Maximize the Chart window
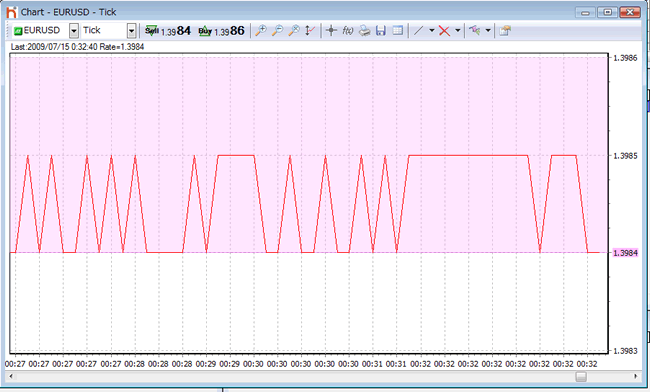The image size is (650, 392). pyautogui.click(x=607, y=12)
